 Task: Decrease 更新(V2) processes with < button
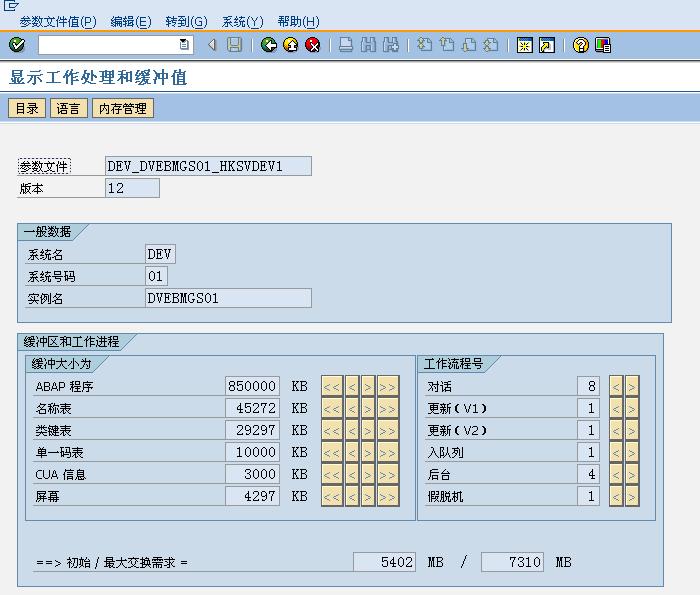tap(616, 430)
